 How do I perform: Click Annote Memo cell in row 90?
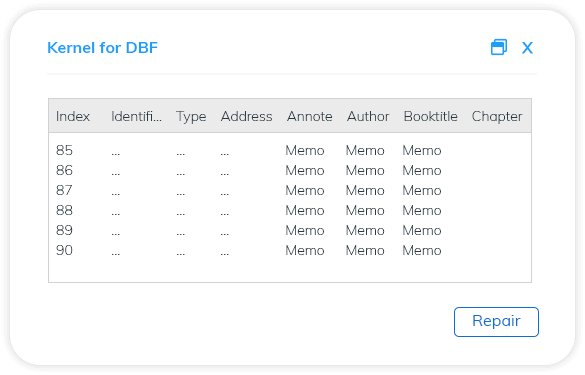305,250
